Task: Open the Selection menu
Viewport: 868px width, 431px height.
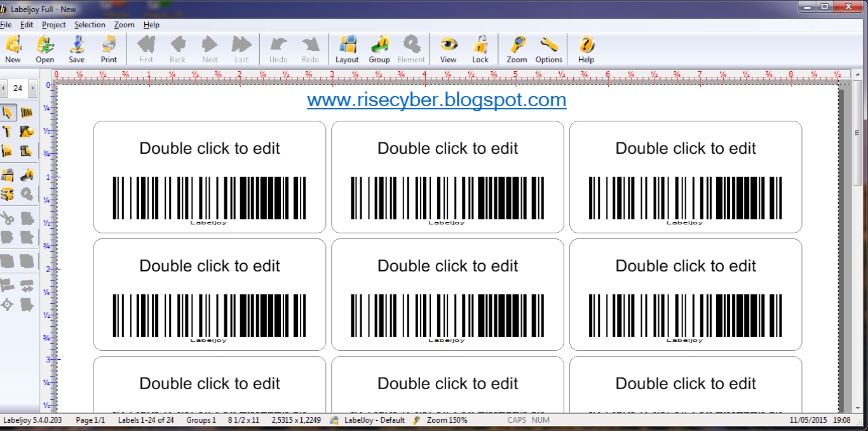Action: (90, 25)
